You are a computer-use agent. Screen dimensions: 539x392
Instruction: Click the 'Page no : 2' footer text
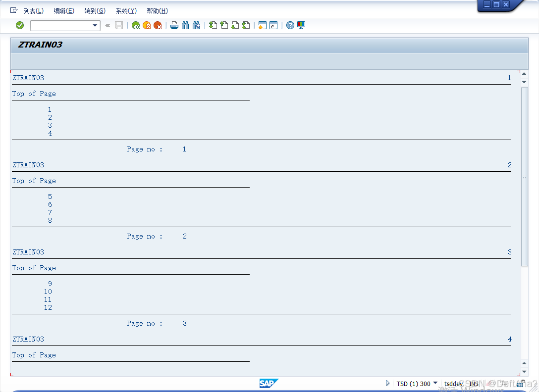(157, 237)
